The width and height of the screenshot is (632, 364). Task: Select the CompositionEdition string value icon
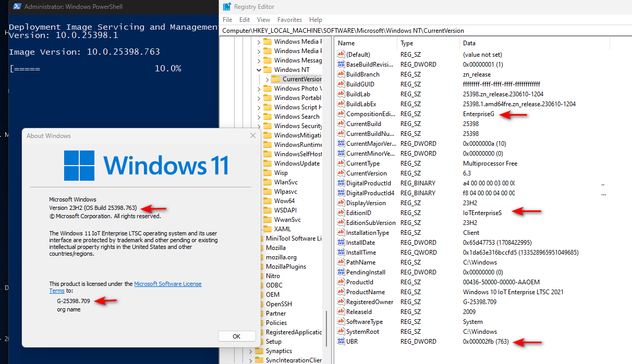[x=341, y=114]
